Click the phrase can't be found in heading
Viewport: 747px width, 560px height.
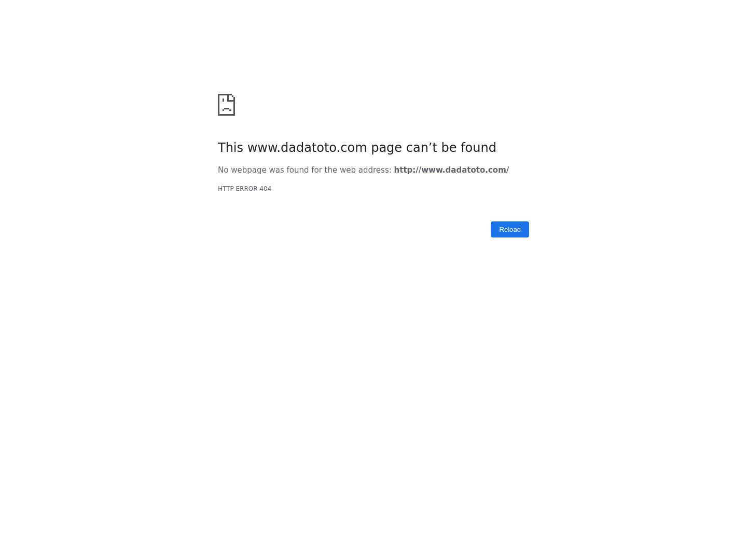451,148
